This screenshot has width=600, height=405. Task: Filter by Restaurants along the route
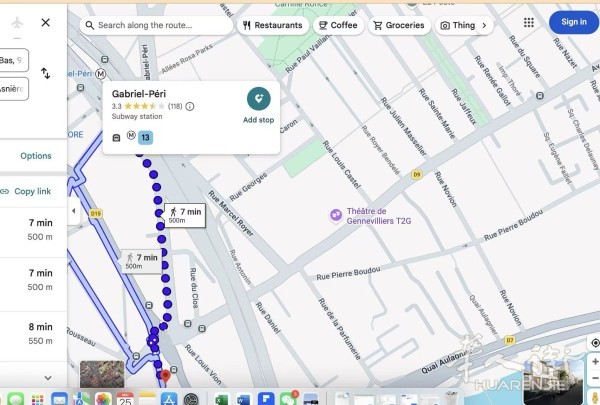(x=273, y=25)
